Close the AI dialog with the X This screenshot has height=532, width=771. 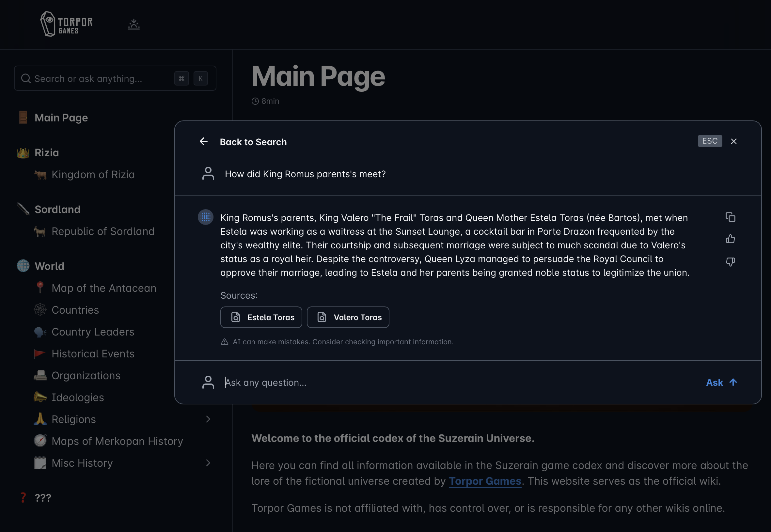734,141
